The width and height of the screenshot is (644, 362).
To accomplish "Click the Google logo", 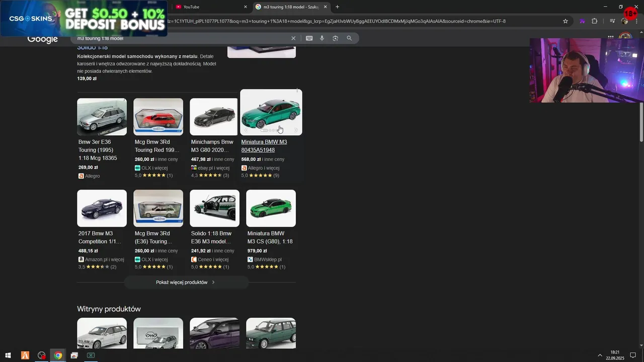I will (43, 39).
